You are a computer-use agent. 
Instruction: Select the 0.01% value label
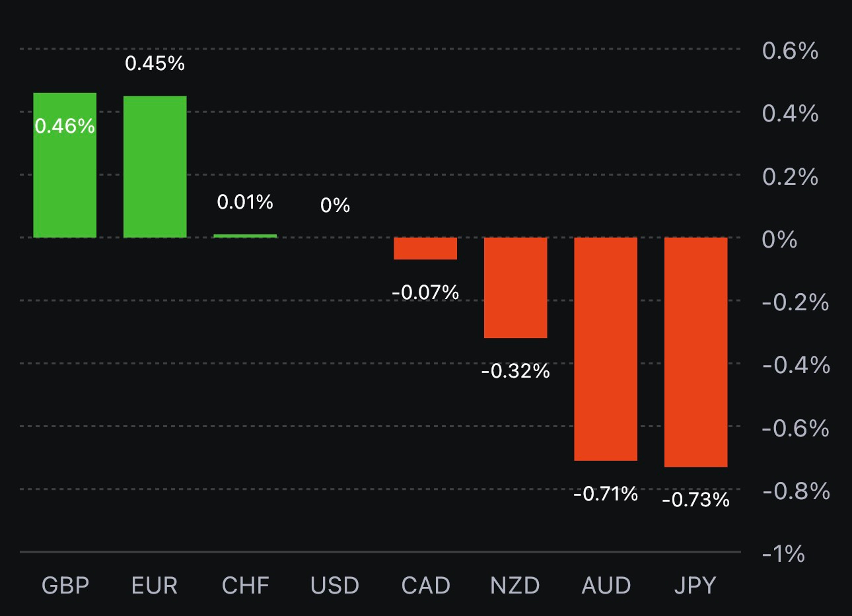click(245, 202)
